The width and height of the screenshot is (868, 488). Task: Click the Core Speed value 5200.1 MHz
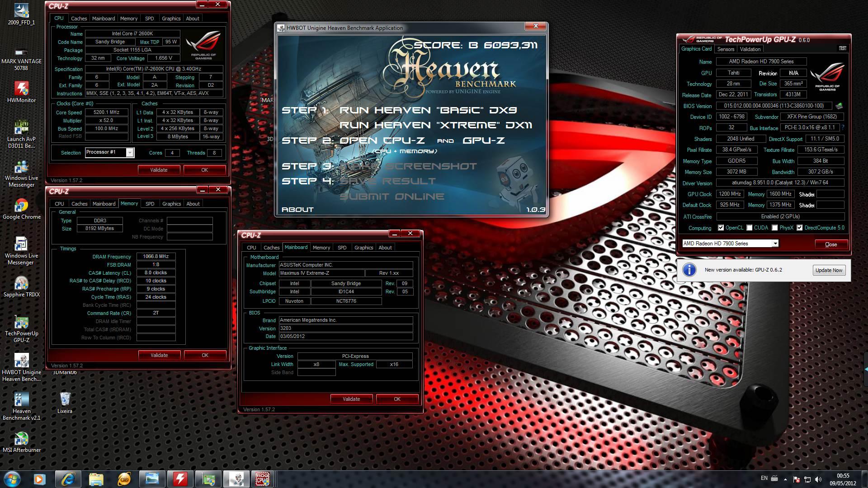point(107,112)
